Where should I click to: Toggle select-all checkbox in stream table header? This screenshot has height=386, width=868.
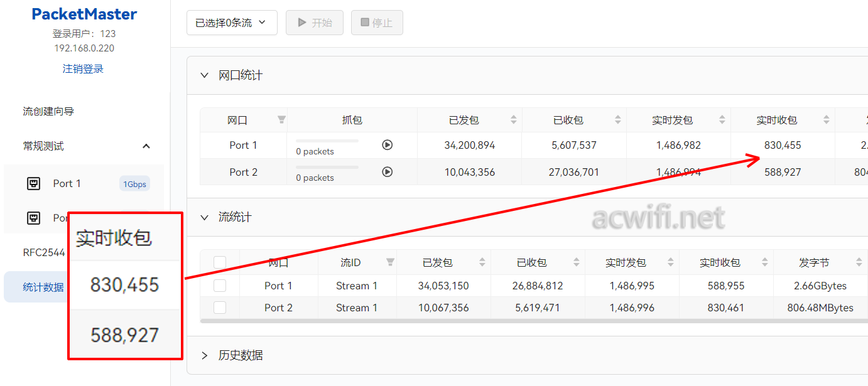point(220,262)
